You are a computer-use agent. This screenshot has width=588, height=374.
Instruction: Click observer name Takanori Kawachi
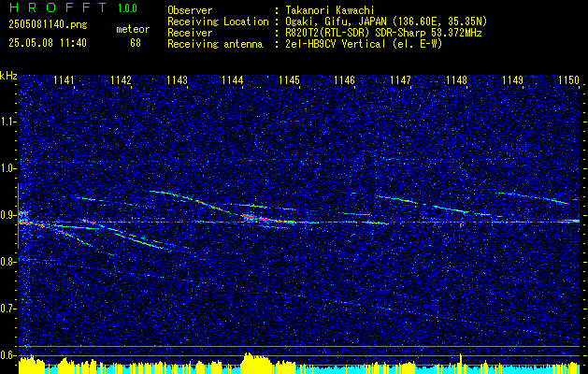click(330, 10)
